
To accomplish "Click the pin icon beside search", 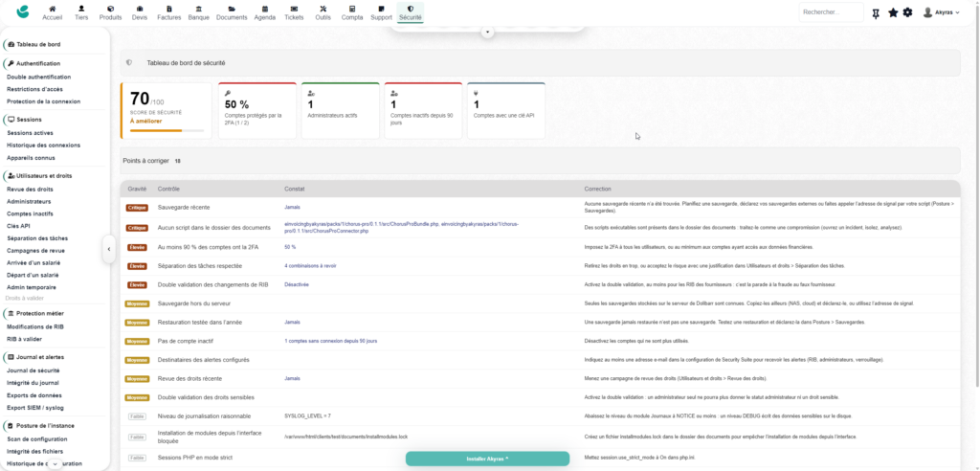I will [876, 12].
